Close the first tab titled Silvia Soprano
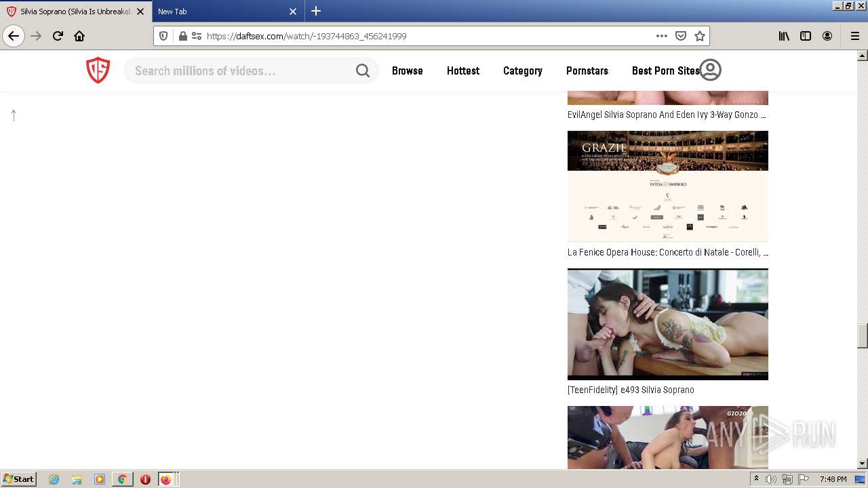The height and width of the screenshot is (488, 868). 140,12
